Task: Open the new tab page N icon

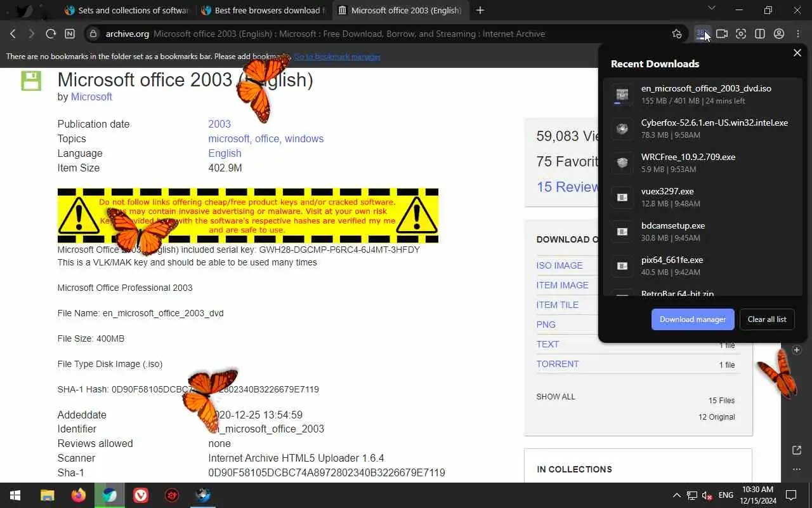Action: [70, 34]
